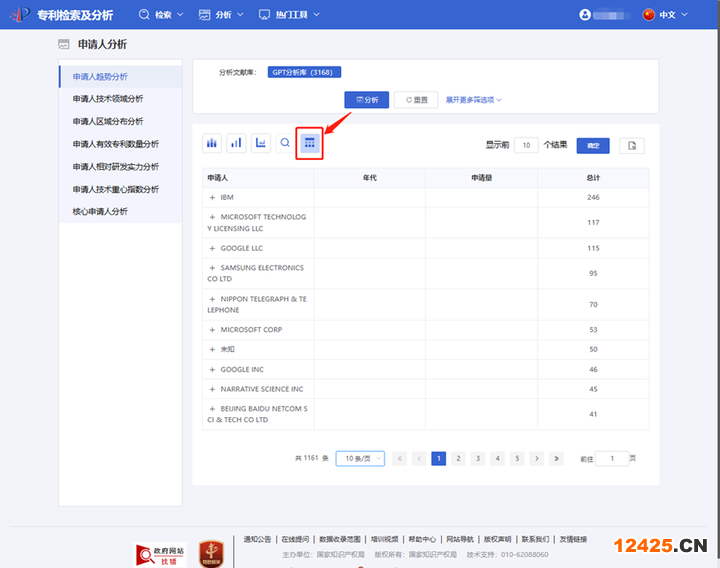Viewport: 720px width, 568px height.
Task: Click the magnifier search icon in chart toolbar
Action: click(x=285, y=143)
